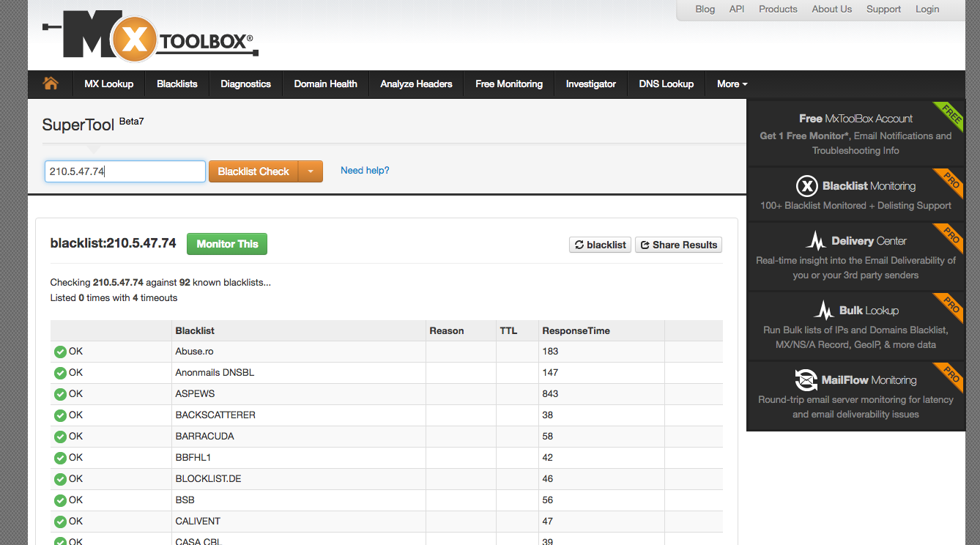Click the green Monitor This button
Image resolution: width=980 pixels, height=545 pixels.
click(227, 244)
